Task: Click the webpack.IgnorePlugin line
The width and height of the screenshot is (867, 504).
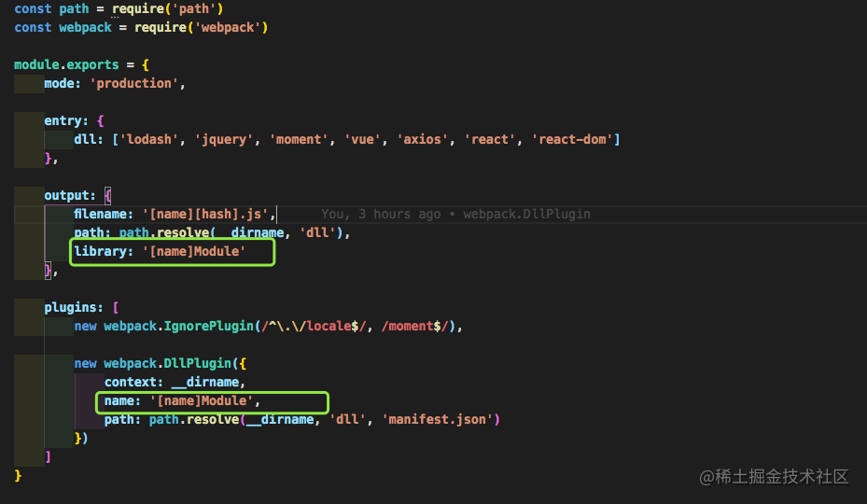Action: 268,327
